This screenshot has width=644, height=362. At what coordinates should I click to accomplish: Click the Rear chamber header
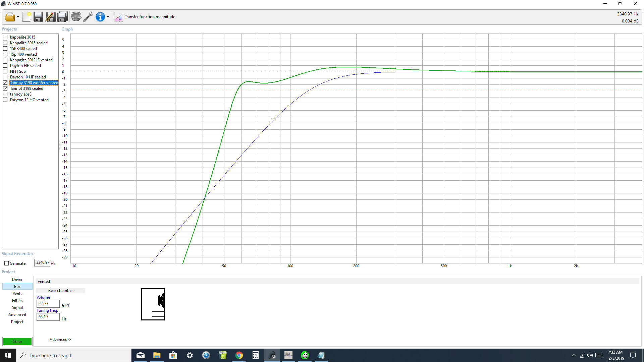[x=61, y=291]
